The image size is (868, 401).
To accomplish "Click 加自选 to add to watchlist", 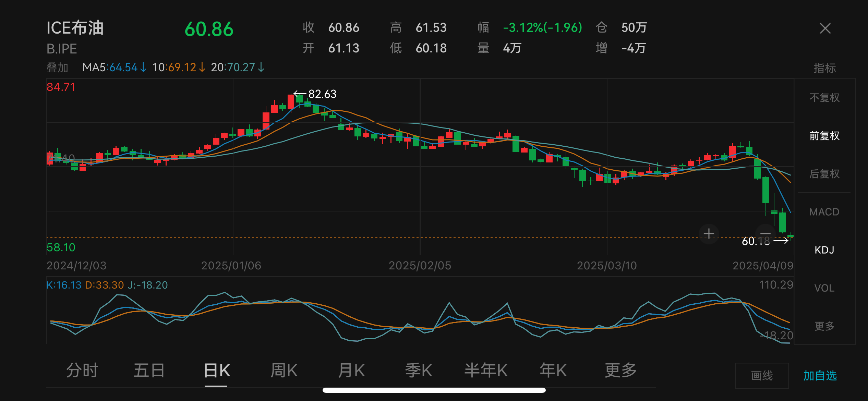I will 820,376.
